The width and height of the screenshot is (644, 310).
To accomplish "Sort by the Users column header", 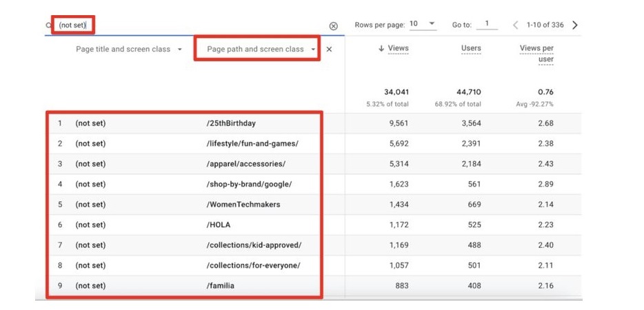I will (x=471, y=48).
